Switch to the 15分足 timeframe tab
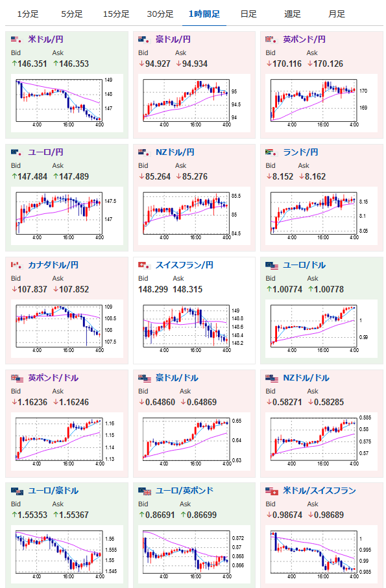The height and width of the screenshot is (588, 386). tap(116, 14)
